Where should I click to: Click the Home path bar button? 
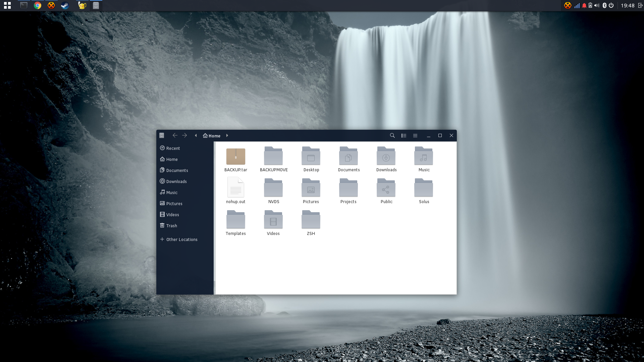212,136
